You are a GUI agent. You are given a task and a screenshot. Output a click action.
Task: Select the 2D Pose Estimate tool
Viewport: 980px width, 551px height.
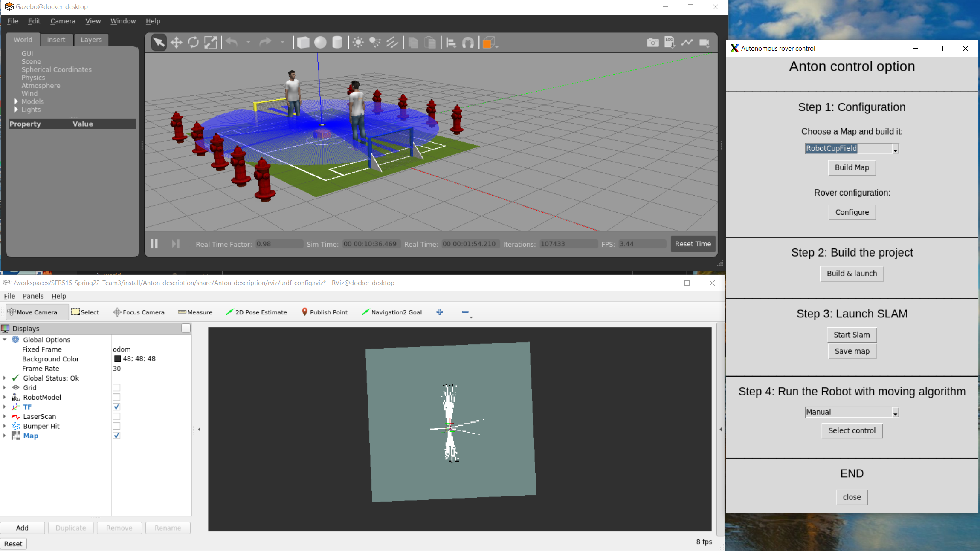(x=256, y=312)
